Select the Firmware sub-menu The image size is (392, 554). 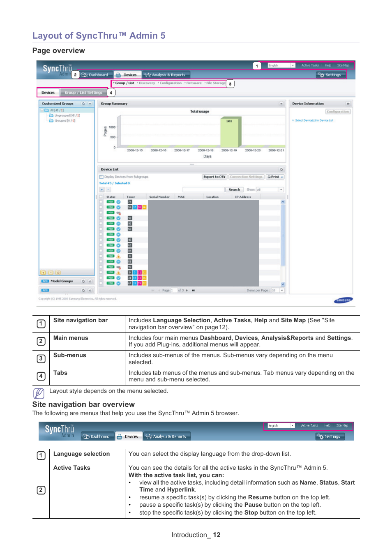coord(194,83)
